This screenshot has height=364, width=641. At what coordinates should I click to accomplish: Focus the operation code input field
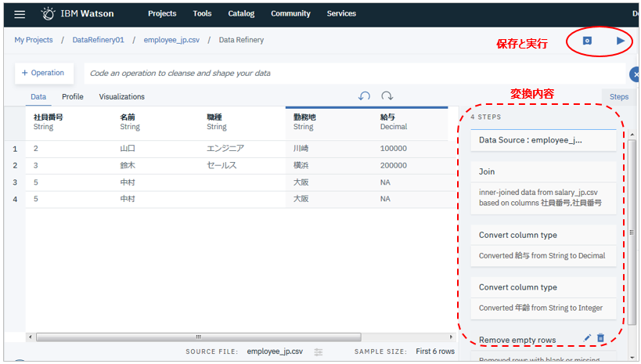[355, 74]
